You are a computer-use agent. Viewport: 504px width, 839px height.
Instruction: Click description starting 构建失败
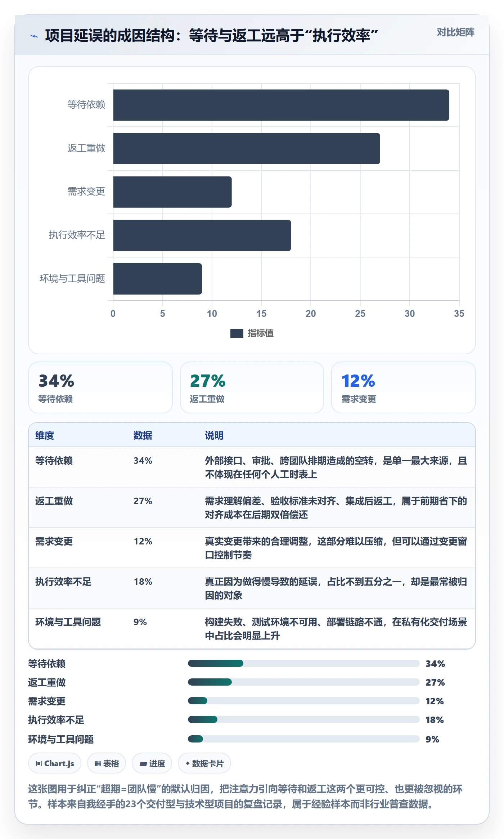click(336, 629)
